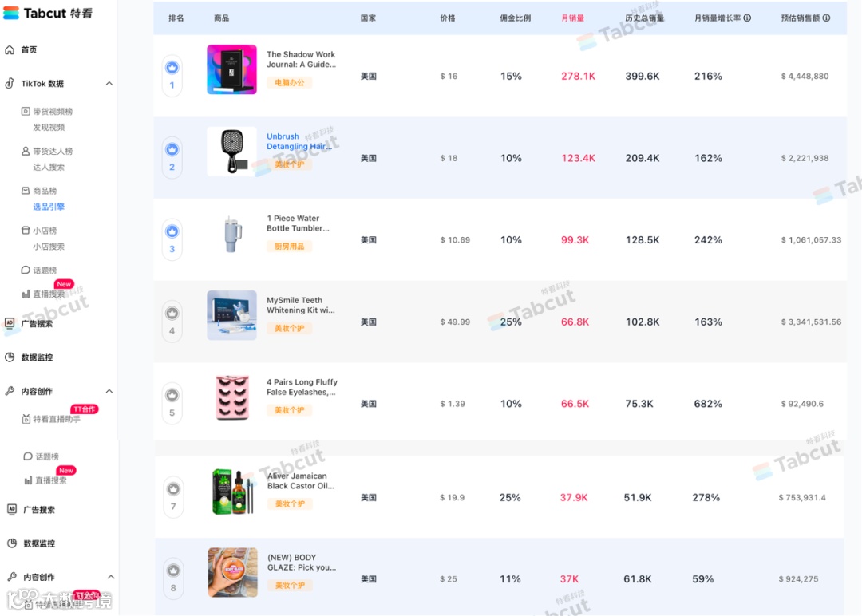The width and height of the screenshot is (862, 616).
Task: Click the 带货达人榜 person icon
Action: click(x=26, y=152)
